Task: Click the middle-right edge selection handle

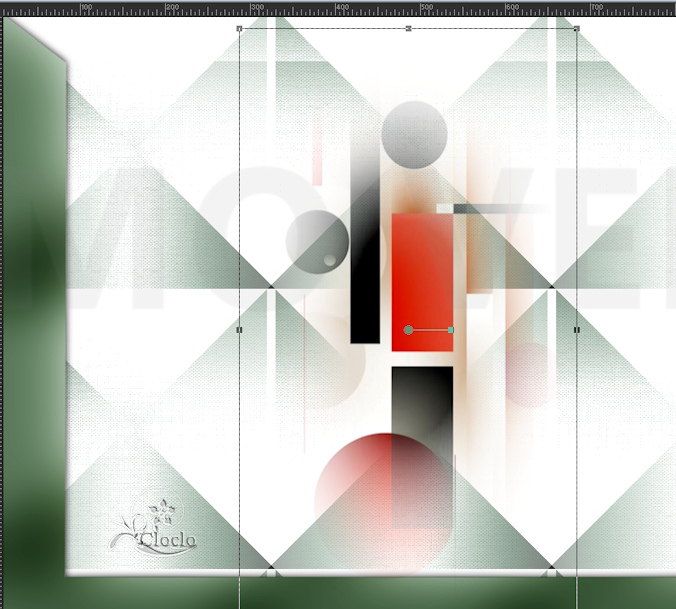Action: coord(577,329)
